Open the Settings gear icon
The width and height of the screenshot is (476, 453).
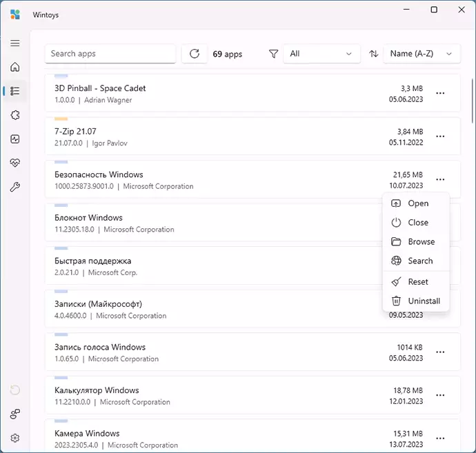(15, 438)
